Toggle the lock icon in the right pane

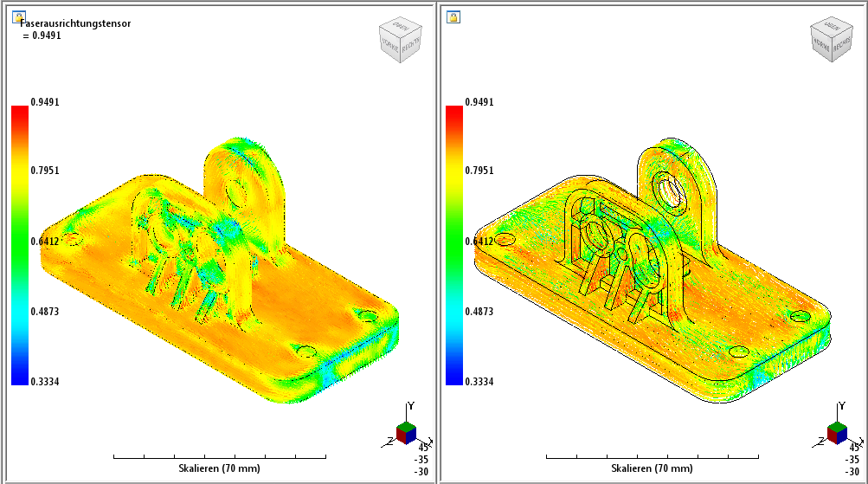(x=453, y=17)
